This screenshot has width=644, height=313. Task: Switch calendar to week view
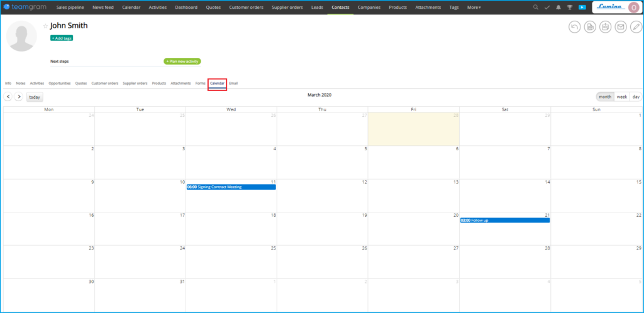(622, 97)
